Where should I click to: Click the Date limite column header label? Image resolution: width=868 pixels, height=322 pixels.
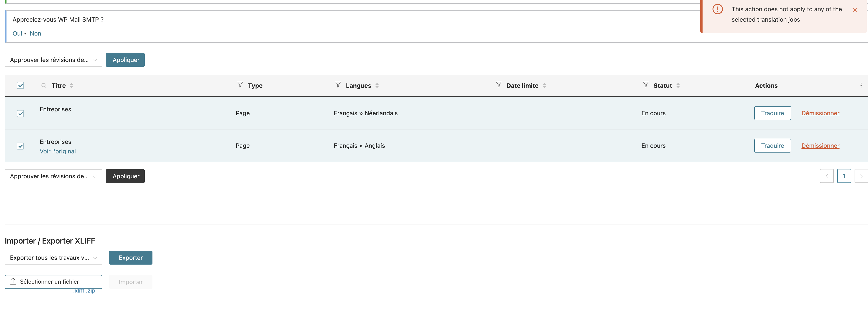(522, 86)
